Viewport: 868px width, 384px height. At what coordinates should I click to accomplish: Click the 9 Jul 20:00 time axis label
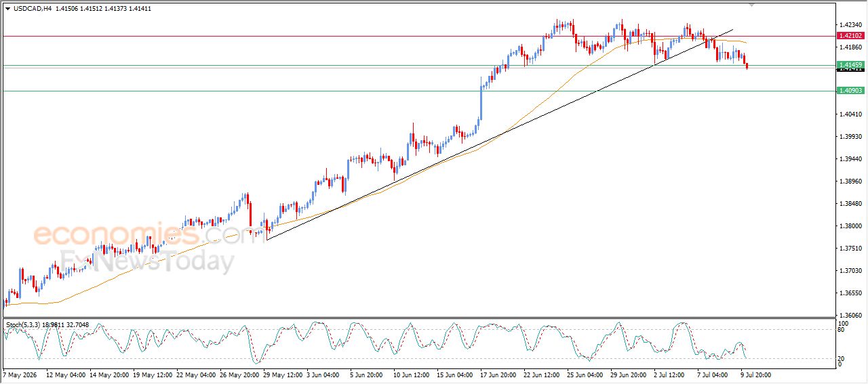point(755,375)
